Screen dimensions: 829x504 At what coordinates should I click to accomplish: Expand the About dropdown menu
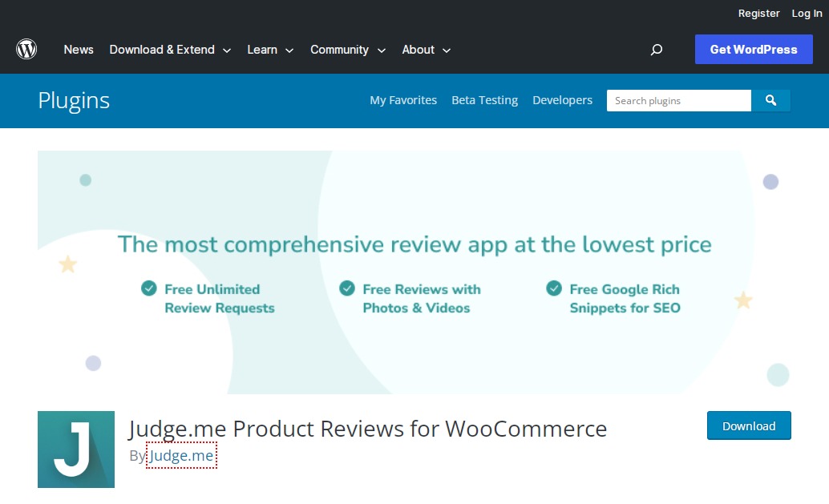(x=427, y=50)
